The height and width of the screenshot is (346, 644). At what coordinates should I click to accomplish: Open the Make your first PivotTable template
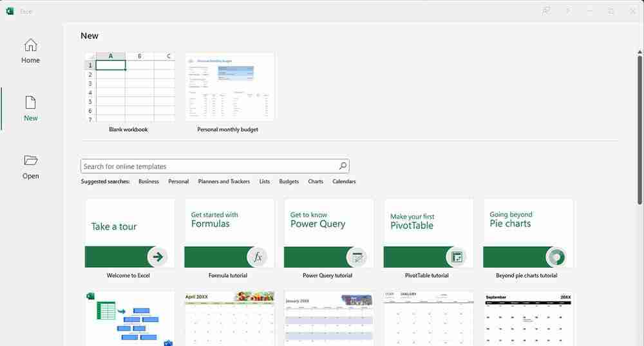(x=428, y=233)
